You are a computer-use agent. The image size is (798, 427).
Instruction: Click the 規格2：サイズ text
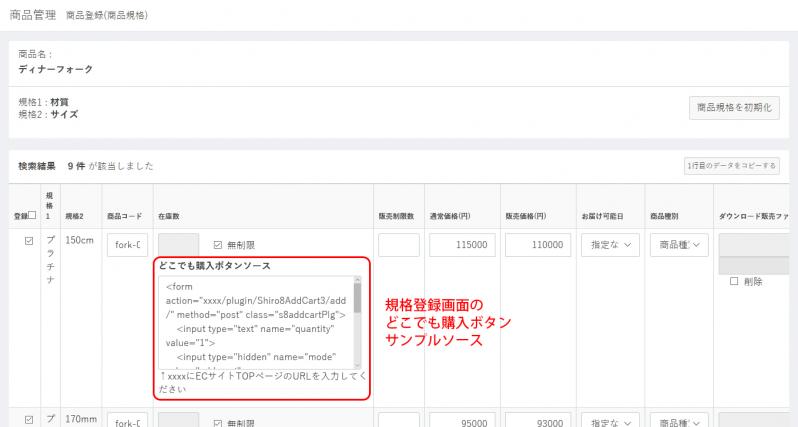coord(48,115)
